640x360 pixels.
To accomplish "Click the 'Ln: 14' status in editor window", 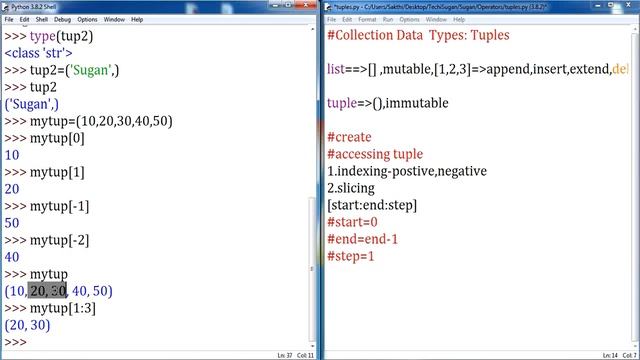I will pos(610,356).
